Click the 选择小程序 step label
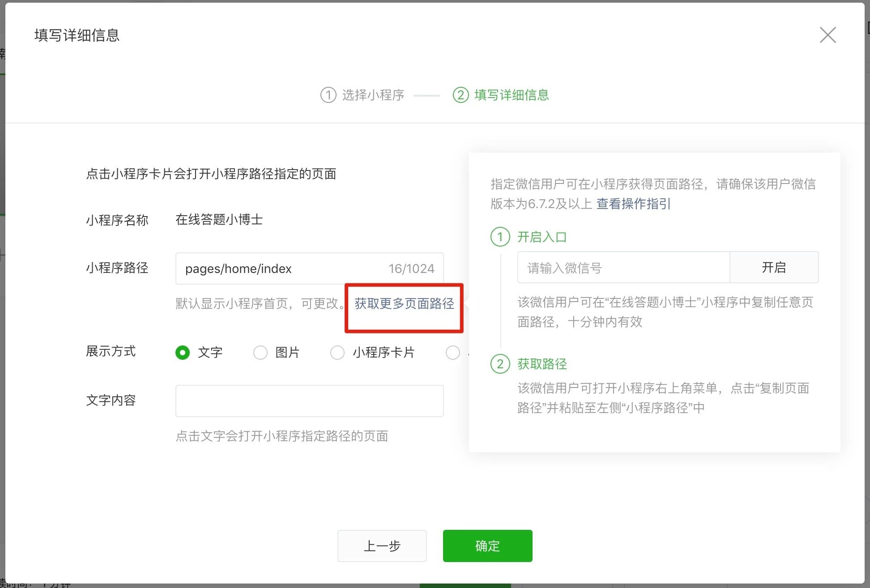Viewport: 870px width, 588px height. (373, 95)
